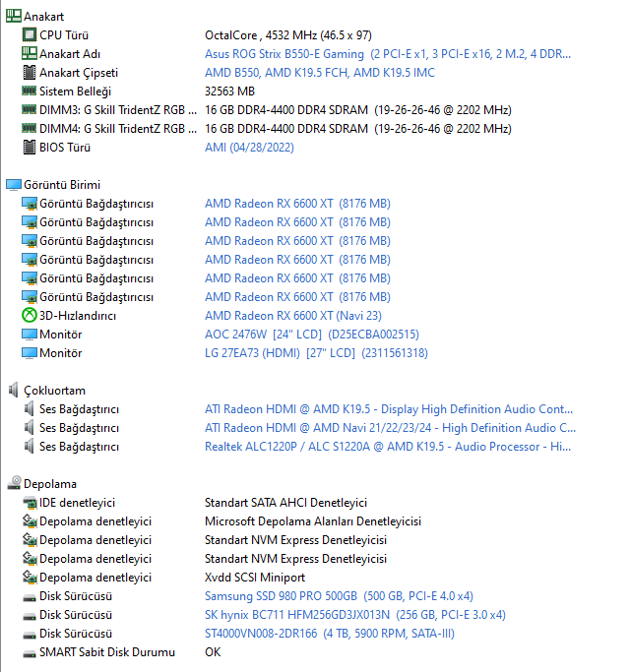Select the 3D-Hızlandırıcı label
This screenshot has width=629, height=672.
(x=78, y=316)
